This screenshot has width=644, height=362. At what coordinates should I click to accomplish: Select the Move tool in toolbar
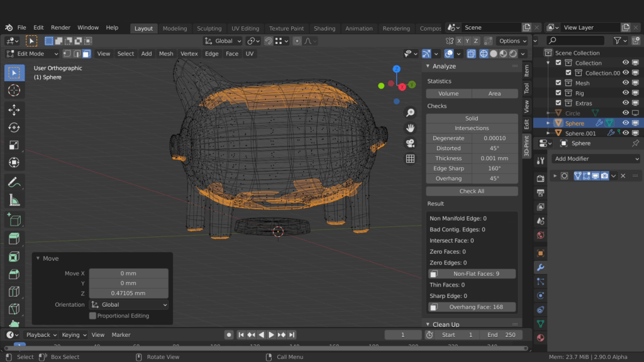[x=14, y=110]
